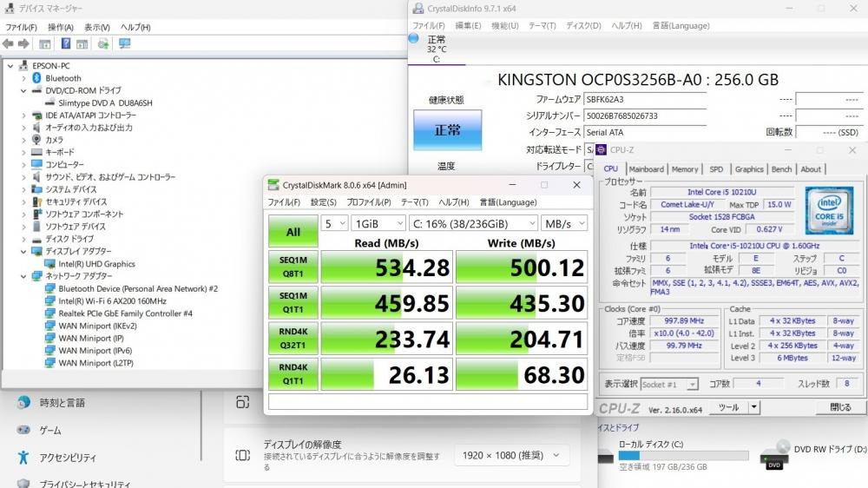Expand IDE ATA/ATAPI controllers category

point(23,115)
